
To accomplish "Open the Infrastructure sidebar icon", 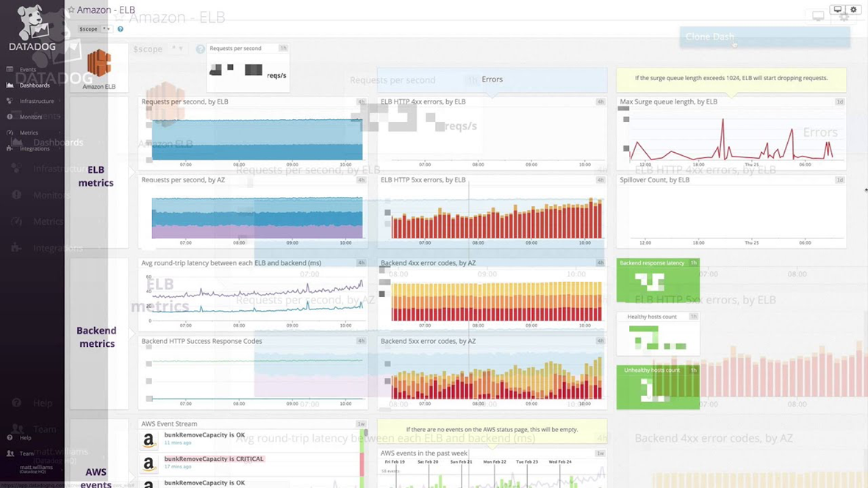I will point(10,101).
